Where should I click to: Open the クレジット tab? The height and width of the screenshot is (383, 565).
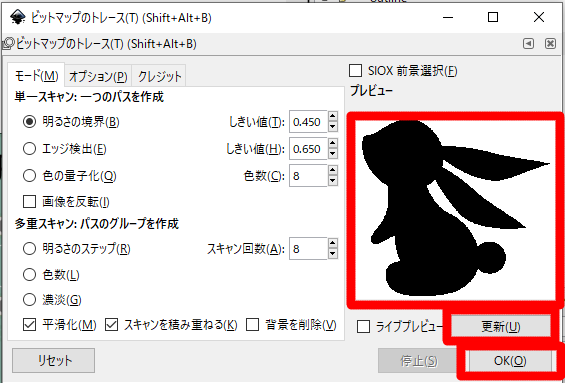(x=160, y=76)
